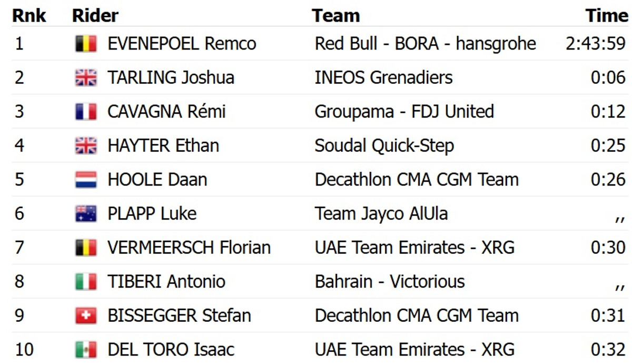Visit the Team Jayco AlUla page
The height and width of the screenshot is (364, 632).
(x=381, y=213)
